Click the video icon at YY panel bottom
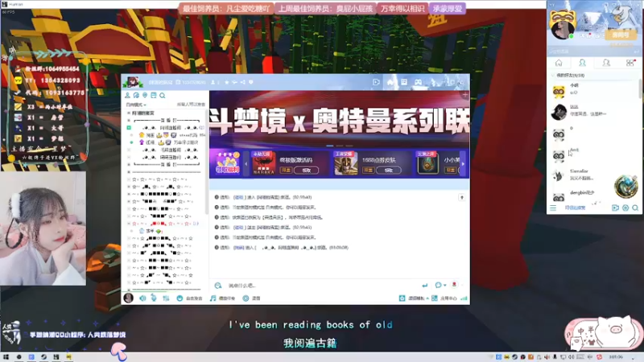644x362 pixels. (x=615, y=208)
